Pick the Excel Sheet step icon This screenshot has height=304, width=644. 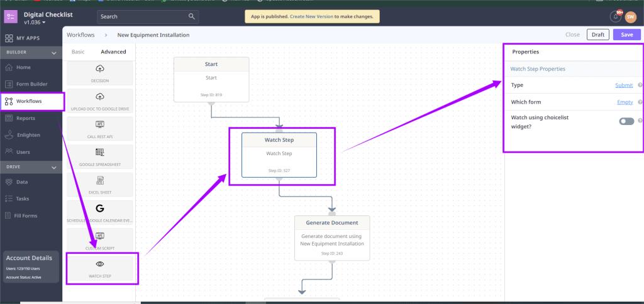click(x=99, y=180)
